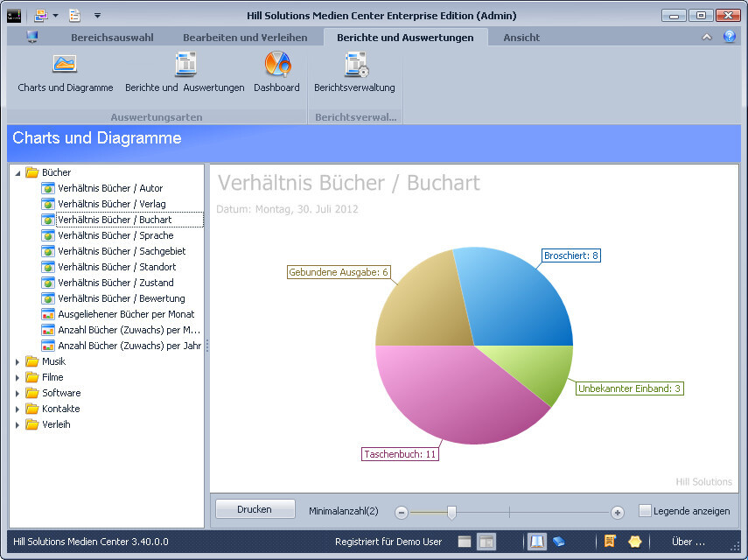This screenshot has height=560, width=748.
Task: Select Anzahl Bücher (Zuwachs) per M... item
Action: [129, 330]
